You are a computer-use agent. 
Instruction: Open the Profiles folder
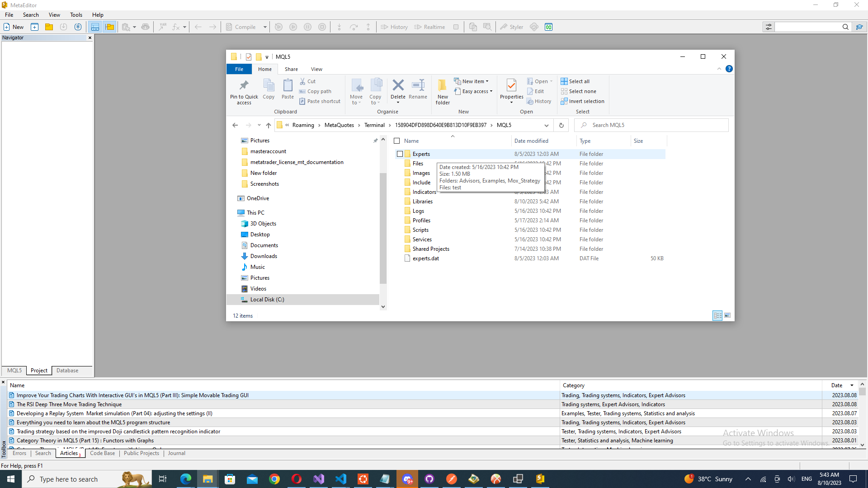pyautogui.click(x=421, y=220)
